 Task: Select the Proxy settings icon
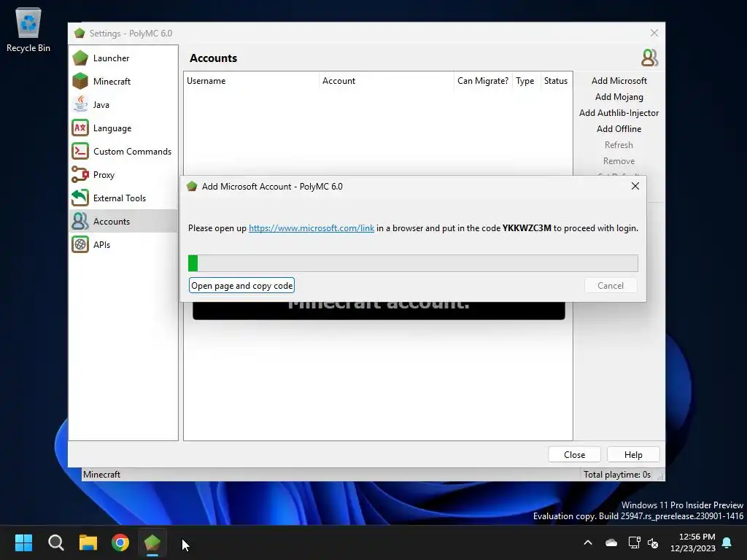pos(80,174)
